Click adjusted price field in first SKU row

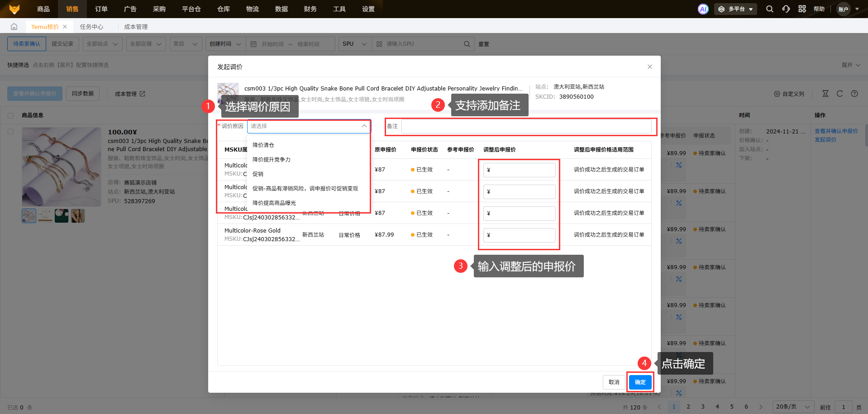pos(520,170)
